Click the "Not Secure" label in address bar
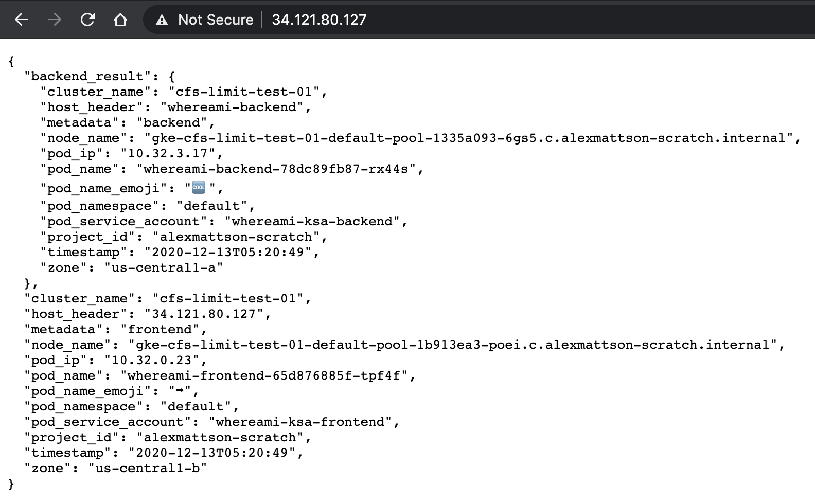Image resolution: width=815 pixels, height=504 pixels. pos(216,20)
